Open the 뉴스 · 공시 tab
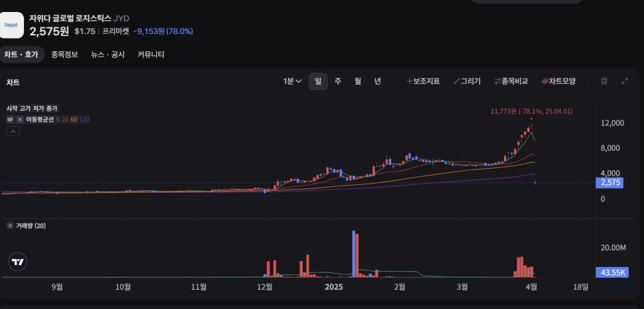Screen dimensions: 644x309 [107, 54]
